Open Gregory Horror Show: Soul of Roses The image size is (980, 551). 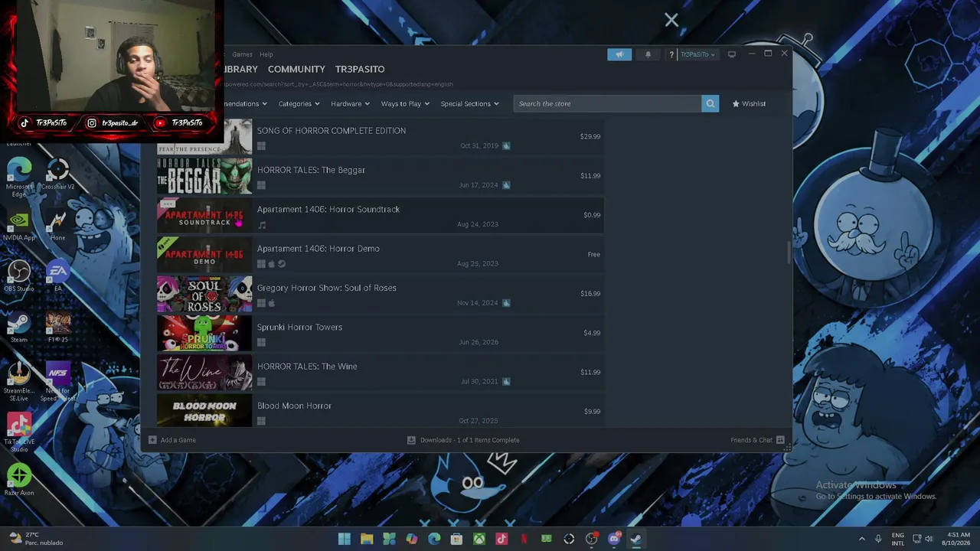381,294
